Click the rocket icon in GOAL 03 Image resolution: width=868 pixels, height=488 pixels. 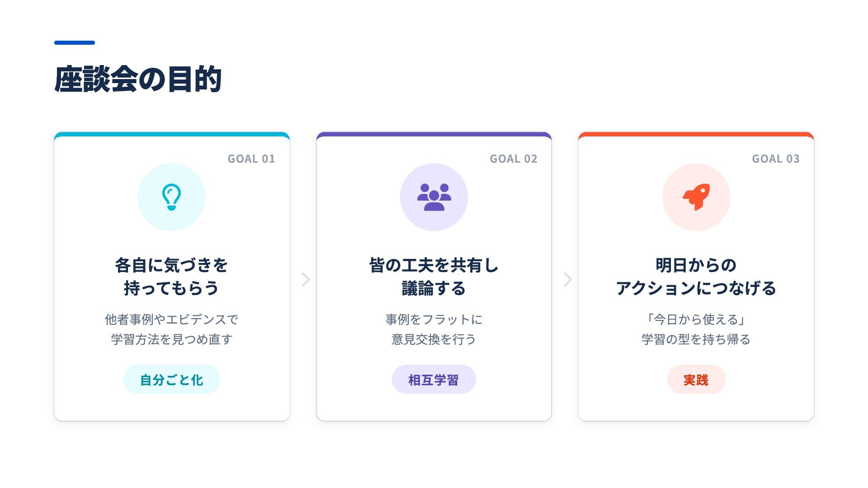coord(696,197)
